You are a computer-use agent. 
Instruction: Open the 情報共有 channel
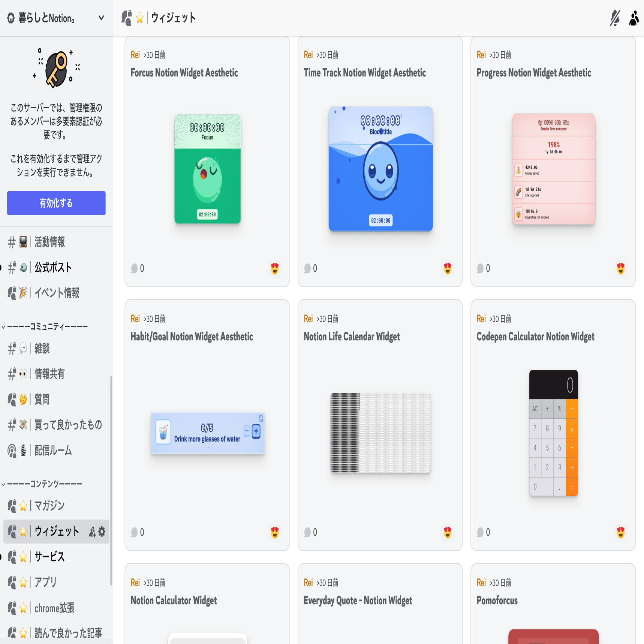coord(56,374)
